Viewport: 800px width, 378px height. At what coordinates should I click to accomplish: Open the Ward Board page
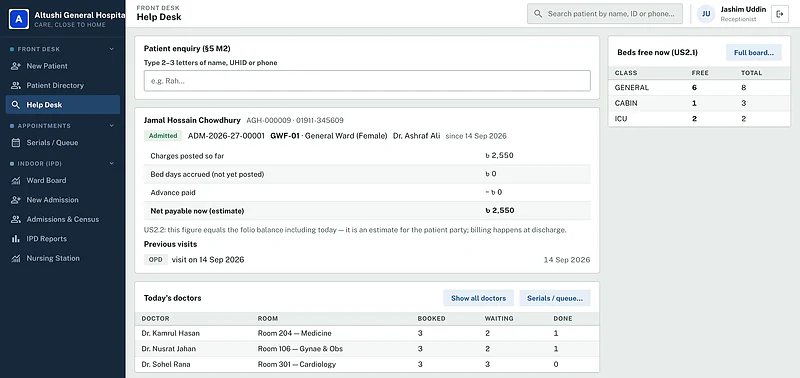[63, 180]
